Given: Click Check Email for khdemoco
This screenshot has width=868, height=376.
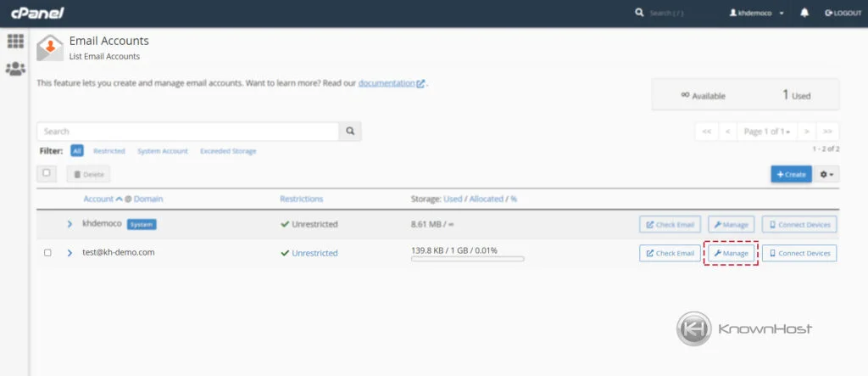Looking at the screenshot, I should tap(670, 225).
